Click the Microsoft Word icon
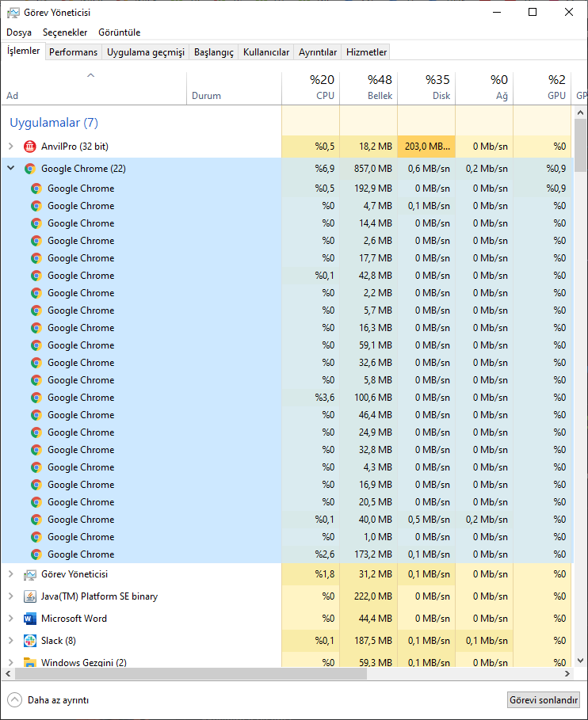588x720 pixels. coord(30,619)
